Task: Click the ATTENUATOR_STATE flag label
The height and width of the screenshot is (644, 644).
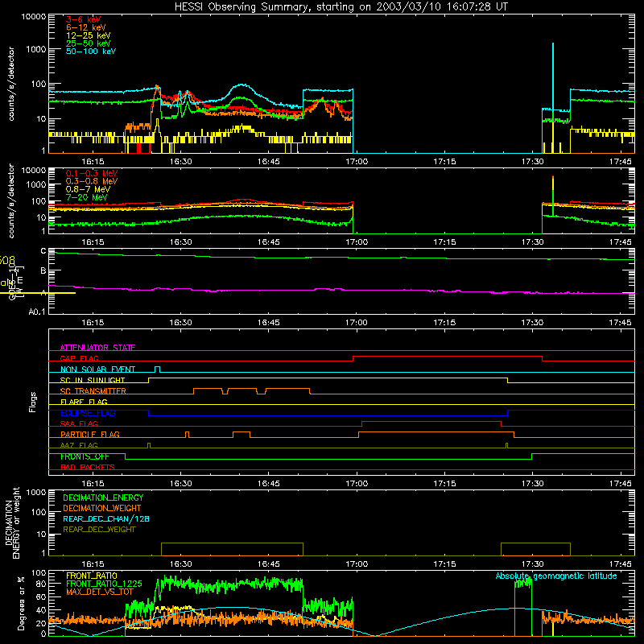Action: 97,348
